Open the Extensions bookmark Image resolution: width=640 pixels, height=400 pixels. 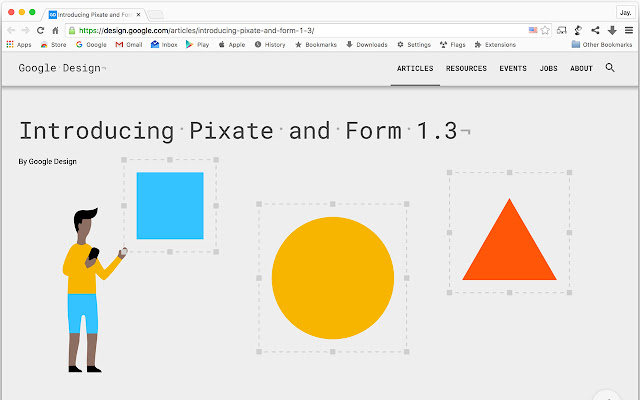(494, 45)
